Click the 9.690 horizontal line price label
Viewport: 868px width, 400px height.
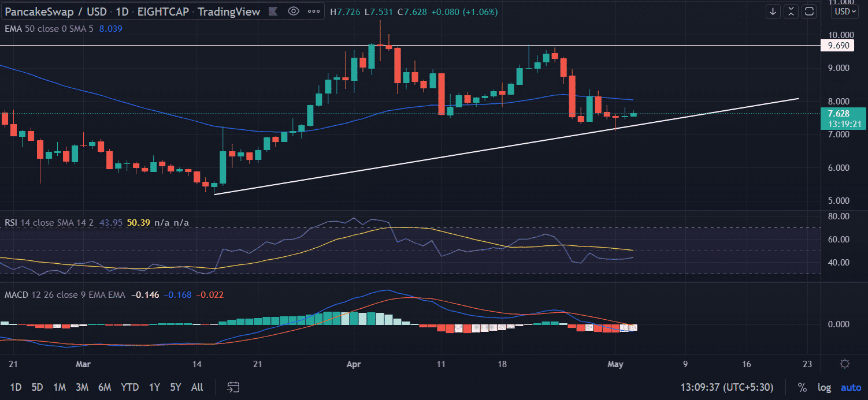click(837, 45)
